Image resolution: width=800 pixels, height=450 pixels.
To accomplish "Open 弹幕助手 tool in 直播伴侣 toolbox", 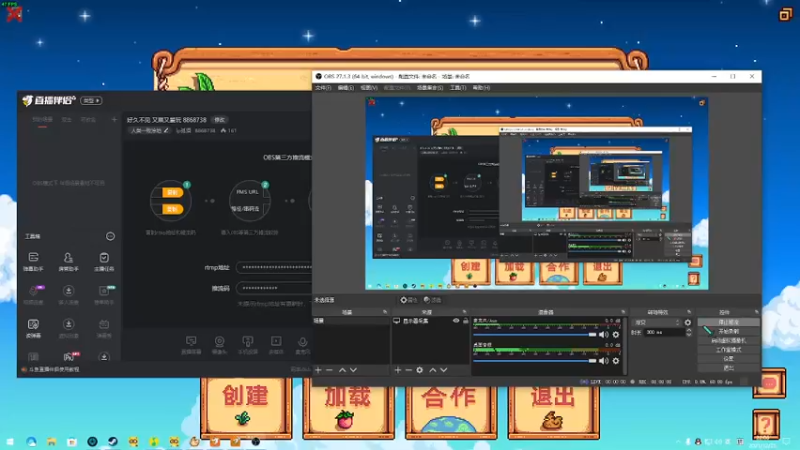I will coord(33,262).
